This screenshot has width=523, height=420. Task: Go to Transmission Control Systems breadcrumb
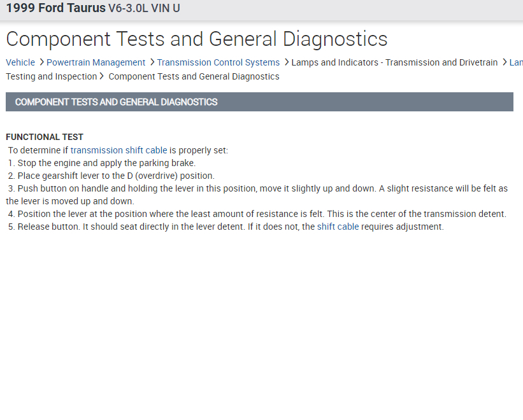click(x=218, y=62)
